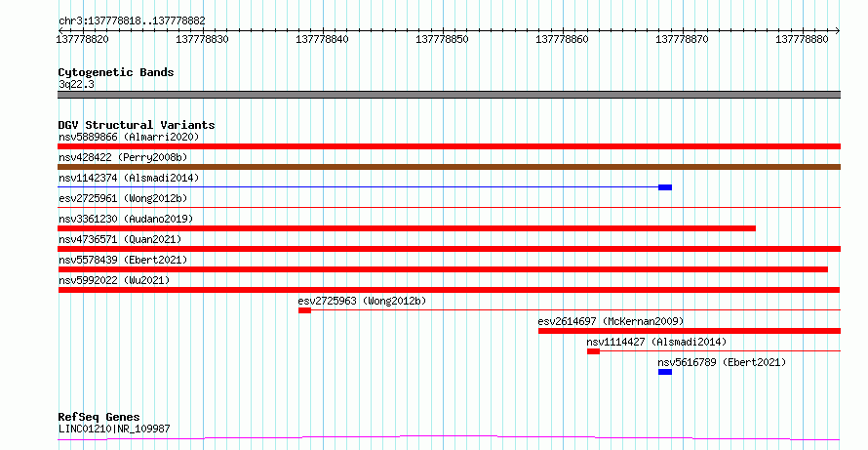The image size is (868, 450).
Task: Click the 3q22.3 cytogenetic band label
Action: tap(76, 84)
